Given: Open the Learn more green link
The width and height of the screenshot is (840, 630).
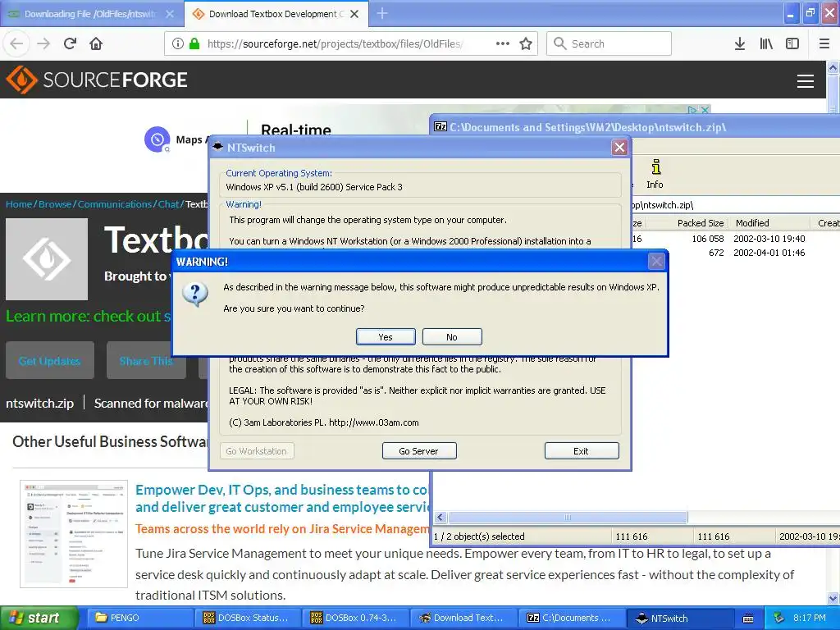Looking at the screenshot, I should pyautogui.click(x=89, y=316).
